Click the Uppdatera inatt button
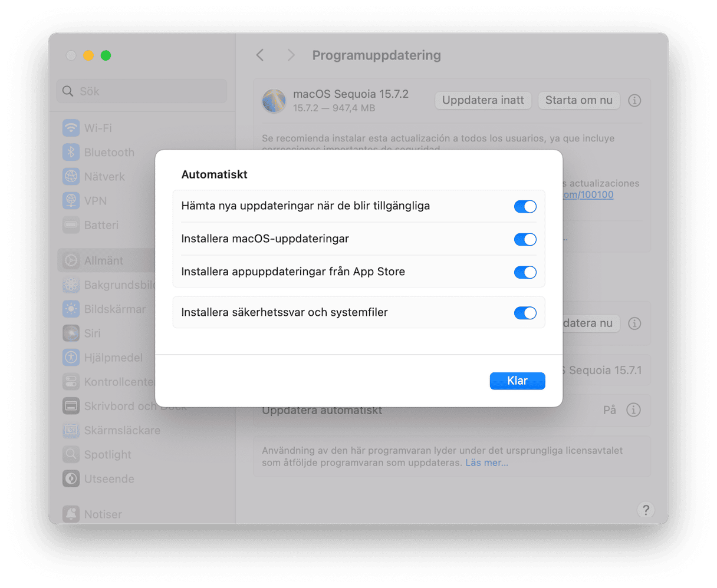Image resolution: width=717 pixels, height=588 pixels. click(x=483, y=101)
